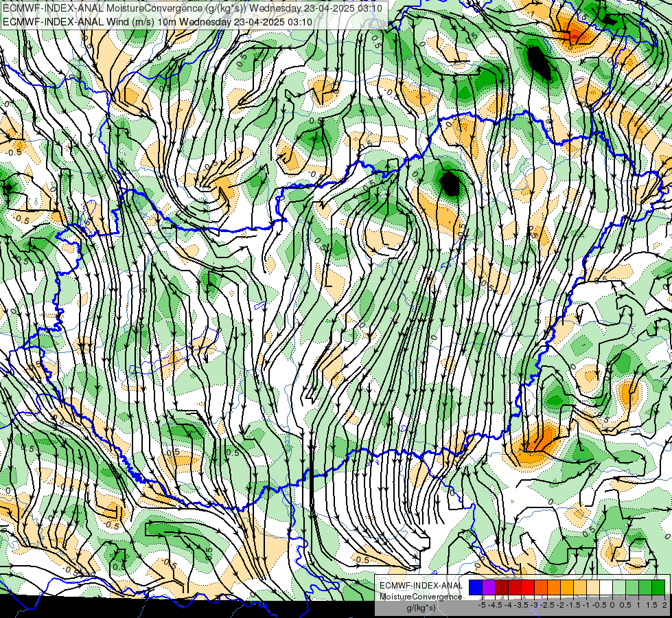Viewport: 672px width, 618px height.
Task: Click the -3.5 tick label in legend
Action: 521,605
